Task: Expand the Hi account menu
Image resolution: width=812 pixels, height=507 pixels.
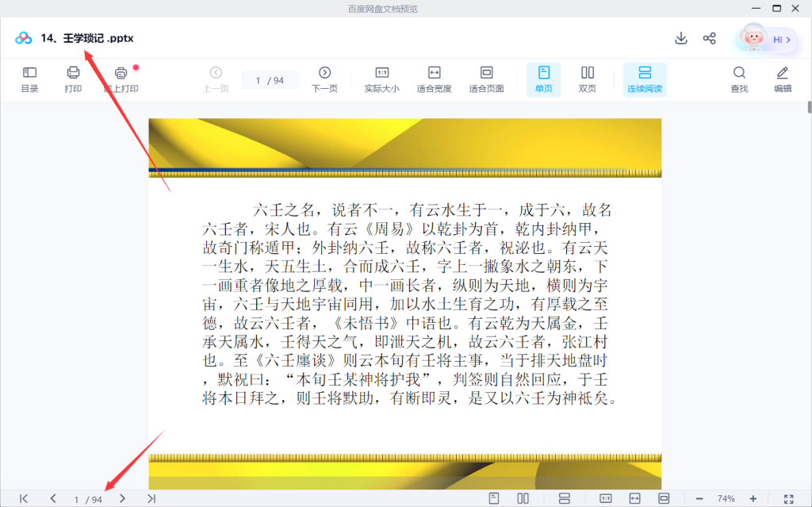Action: point(779,38)
